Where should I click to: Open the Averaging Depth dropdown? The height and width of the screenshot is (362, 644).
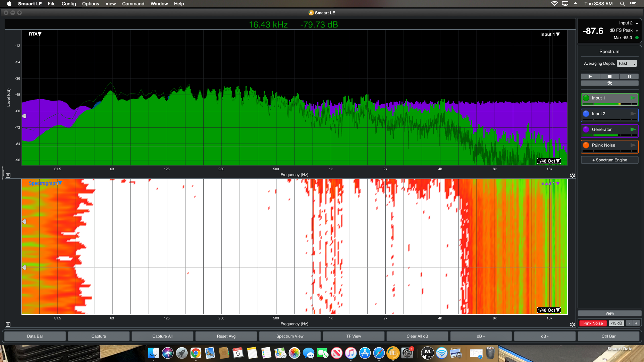[627, 63]
